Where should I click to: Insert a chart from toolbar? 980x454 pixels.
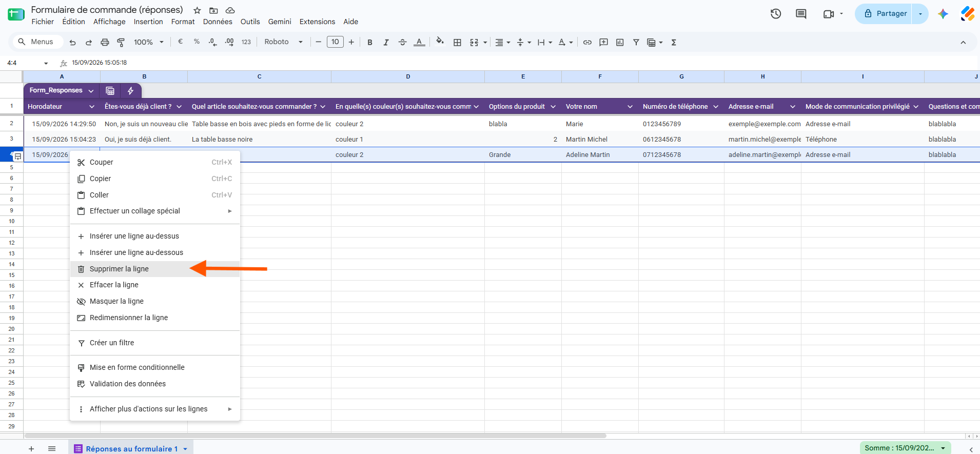coord(620,42)
